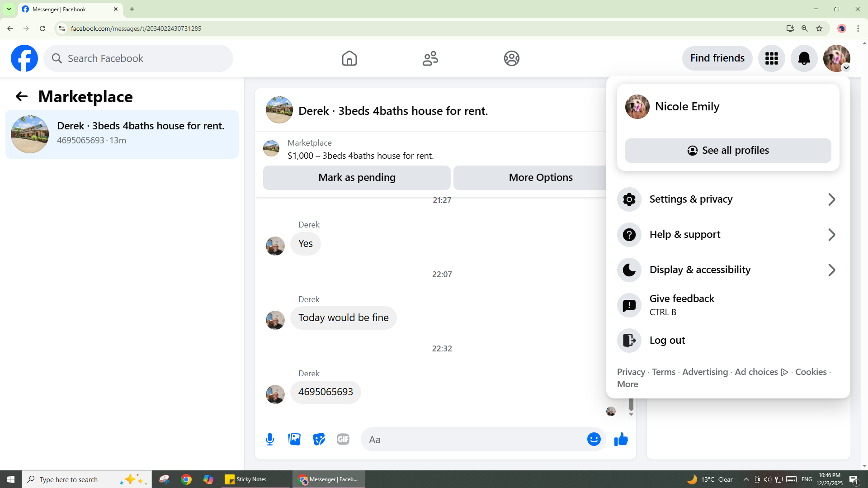The width and height of the screenshot is (868, 488).
Task: Select Log out menu entry
Action: coord(728,341)
